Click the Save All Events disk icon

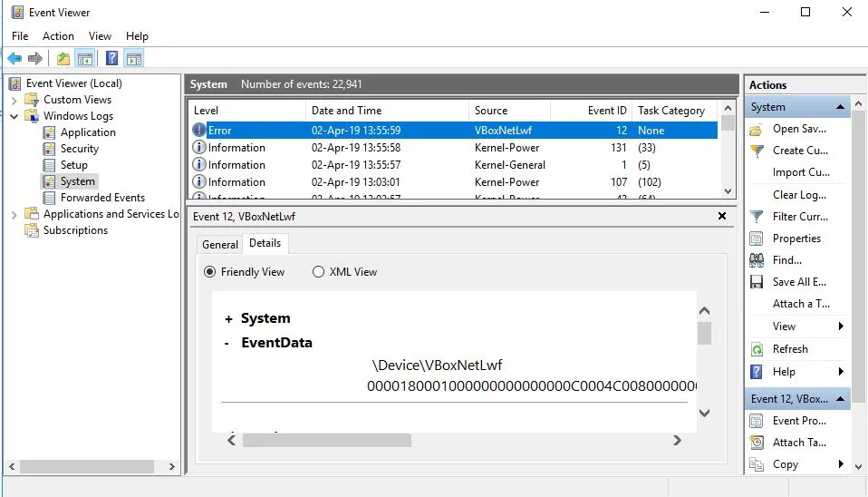[757, 282]
